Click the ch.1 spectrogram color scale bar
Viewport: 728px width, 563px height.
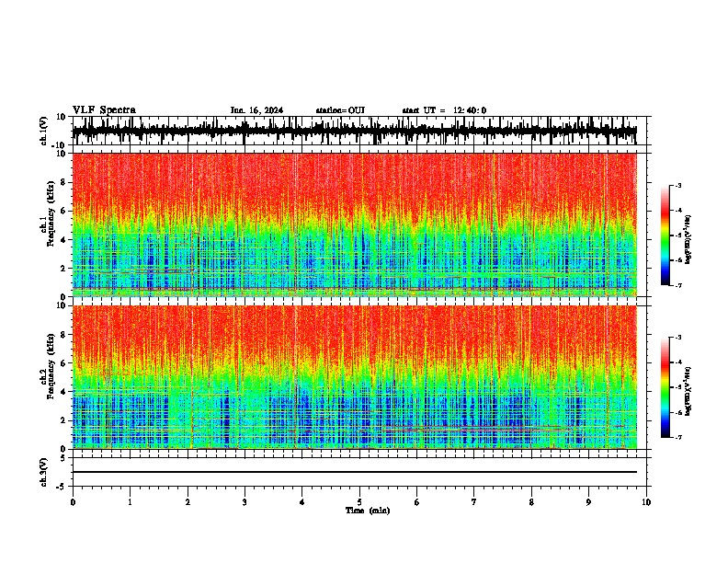coord(665,236)
